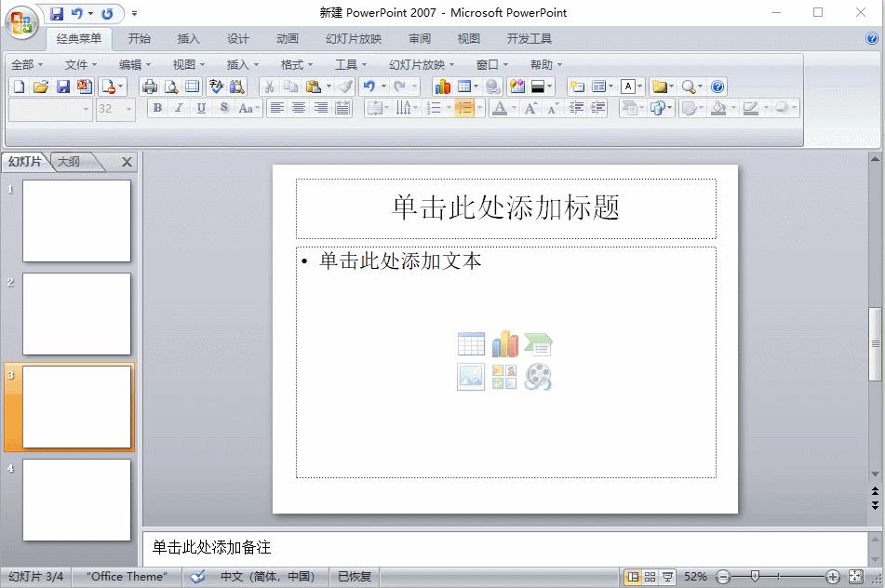The image size is (885, 588).
Task: Toggle italic formatting
Action: [x=179, y=108]
